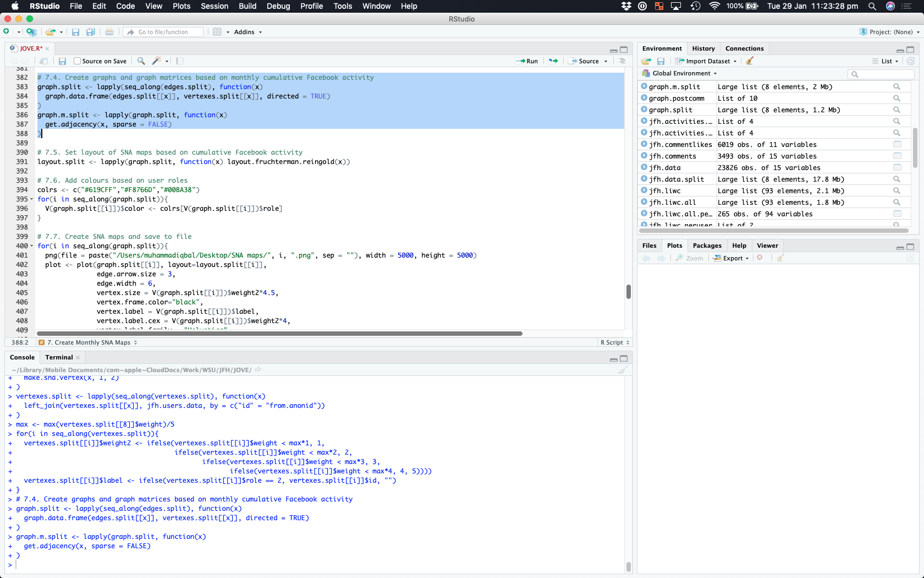This screenshot has height=578, width=924.
Task: Click the find/replace magnifier in editor toolbar
Action: click(141, 61)
